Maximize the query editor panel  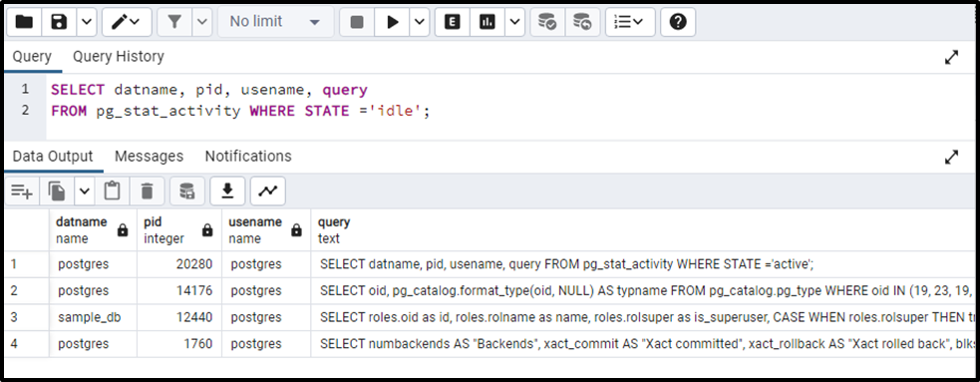coord(951,58)
